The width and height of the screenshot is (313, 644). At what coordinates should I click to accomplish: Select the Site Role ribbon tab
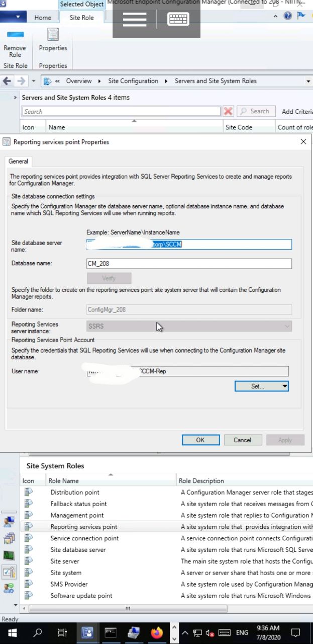point(81,18)
